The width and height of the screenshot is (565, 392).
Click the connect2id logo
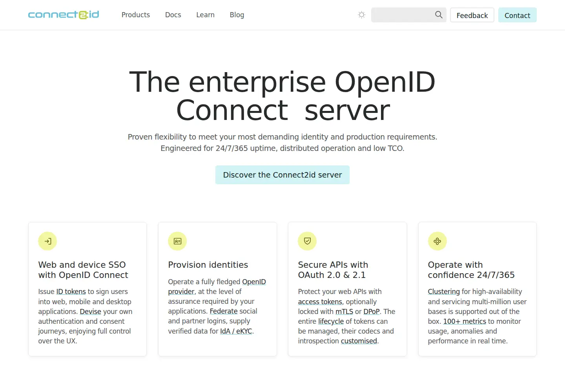click(64, 15)
